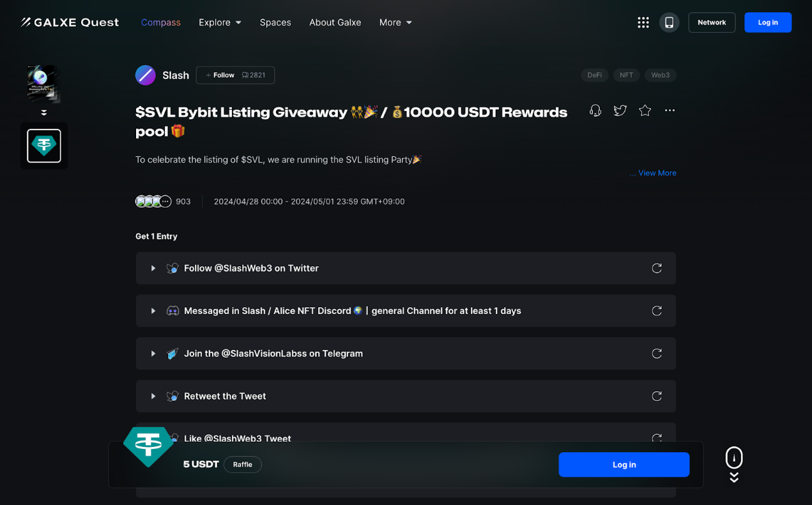Viewport: 812px width, 505px height.
Task: Click the Tether logo beside 5 USDT
Action: pyautogui.click(x=148, y=447)
